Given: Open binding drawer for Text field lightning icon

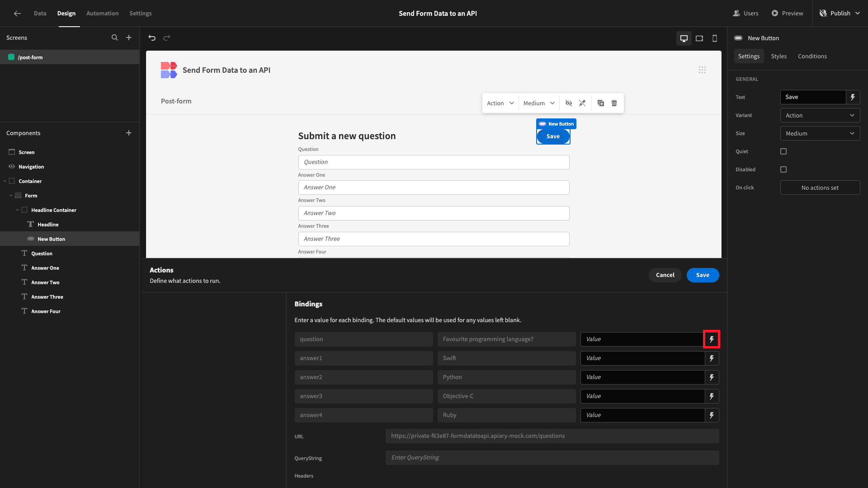Looking at the screenshot, I should click(x=853, y=97).
